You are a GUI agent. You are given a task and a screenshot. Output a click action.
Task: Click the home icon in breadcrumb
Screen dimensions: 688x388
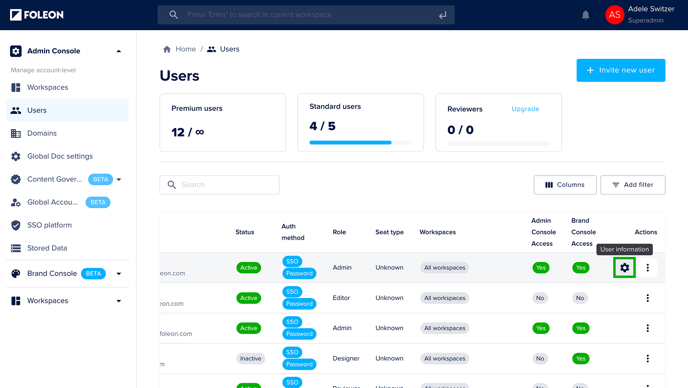point(167,49)
